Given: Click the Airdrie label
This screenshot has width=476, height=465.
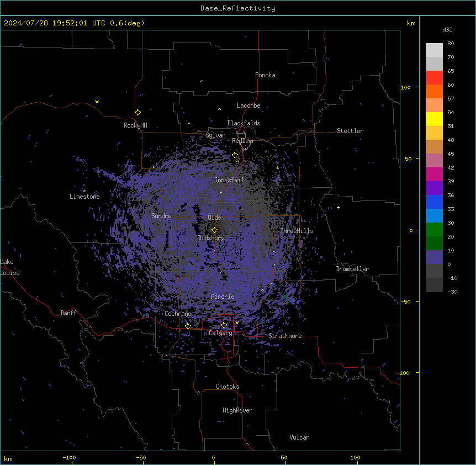Looking at the screenshot, I should [x=223, y=297].
